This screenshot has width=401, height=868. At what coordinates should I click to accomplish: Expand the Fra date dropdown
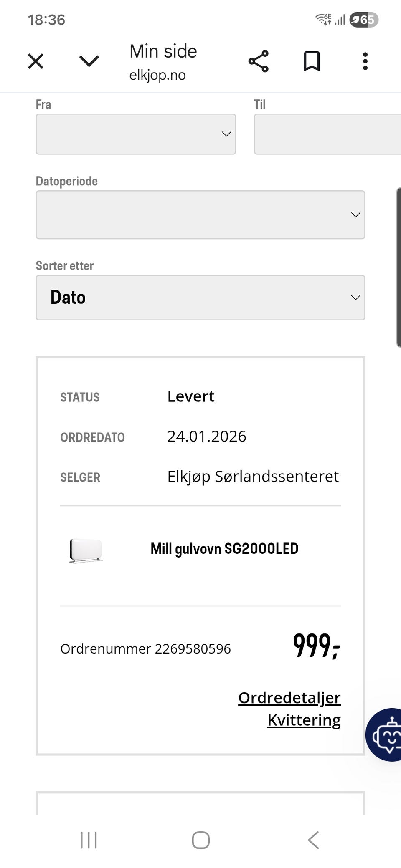(136, 134)
